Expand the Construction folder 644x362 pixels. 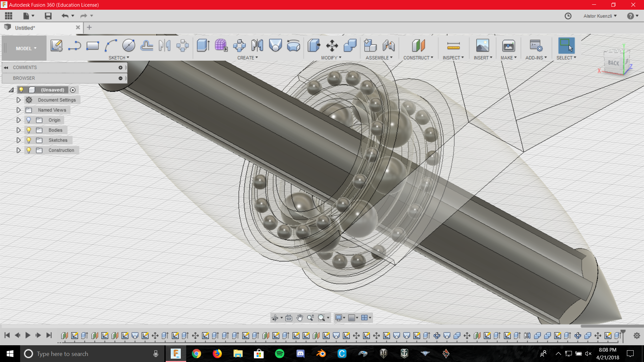pos(18,150)
